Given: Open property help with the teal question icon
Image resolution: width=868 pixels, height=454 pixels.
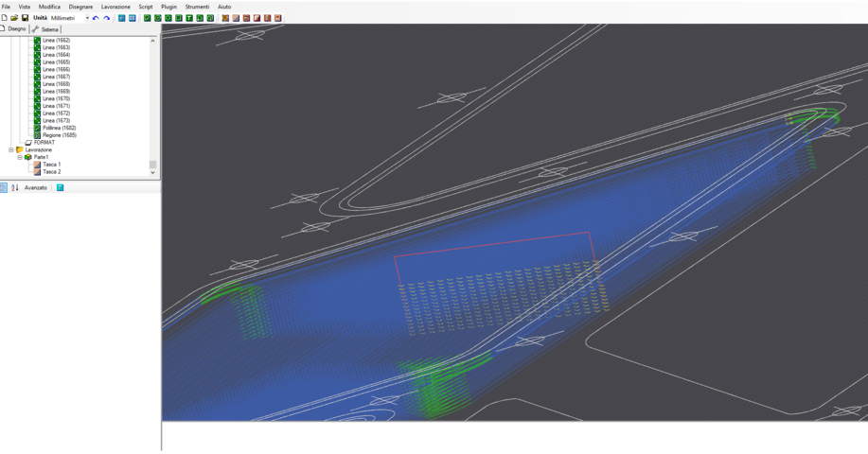Looking at the screenshot, I should point(61,188).
